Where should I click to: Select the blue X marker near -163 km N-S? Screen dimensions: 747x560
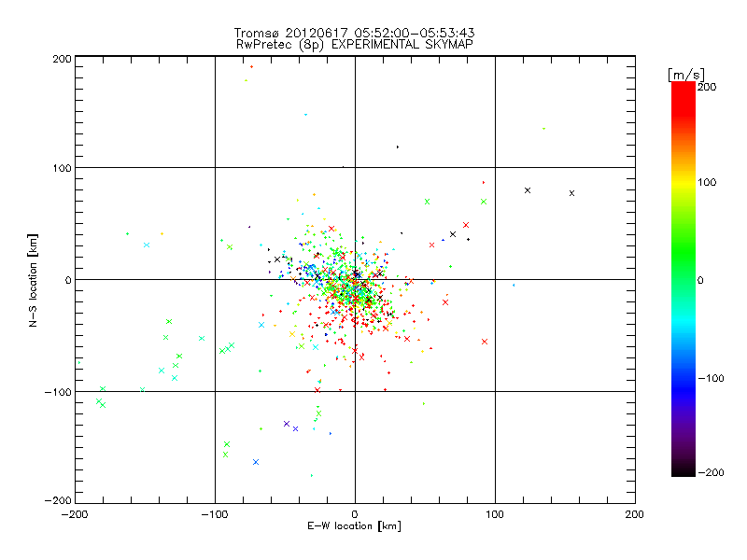point(256,462)
